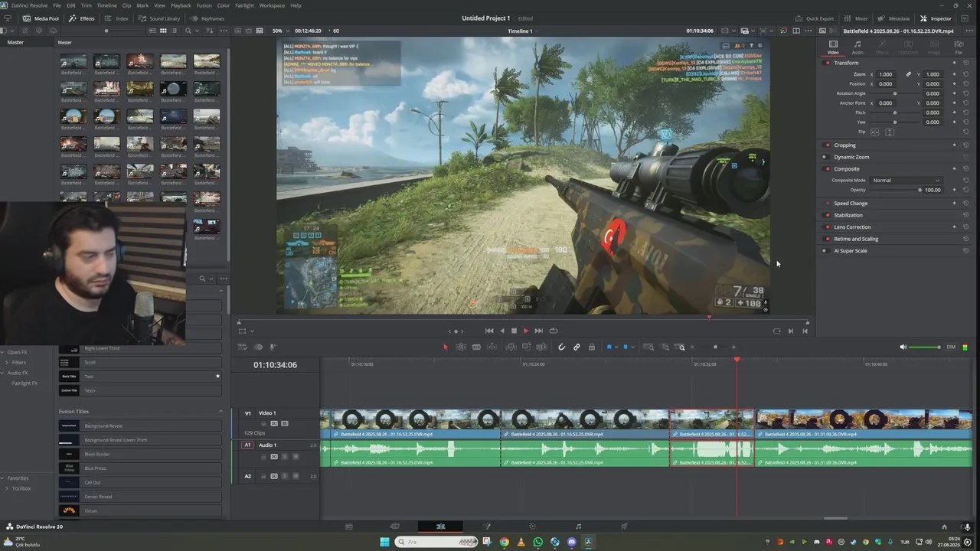Viewport: 980px width, 551px height.
Task: Adjust the Opacity slider handle
Action: tap(920, 190)
